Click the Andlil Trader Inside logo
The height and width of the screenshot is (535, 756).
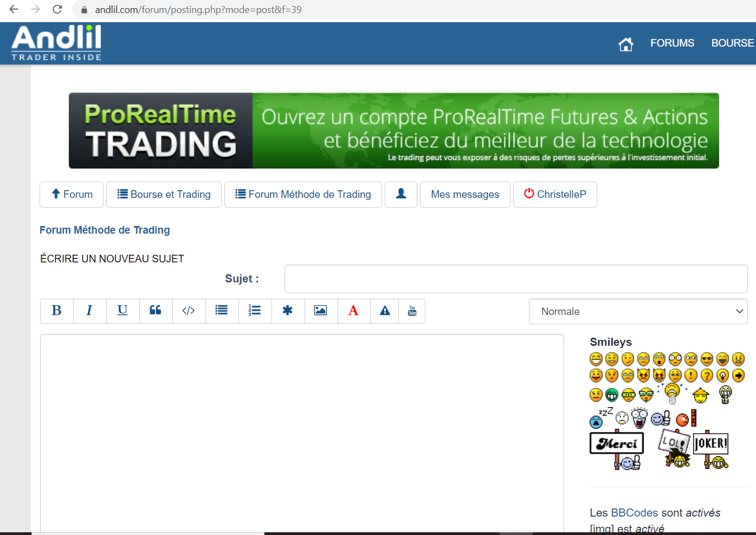pos(56,43)
